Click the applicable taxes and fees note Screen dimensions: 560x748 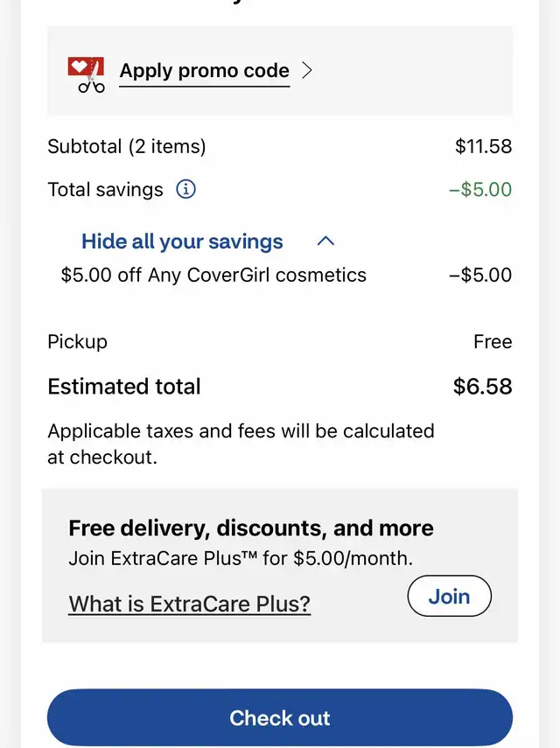point(241,444)
